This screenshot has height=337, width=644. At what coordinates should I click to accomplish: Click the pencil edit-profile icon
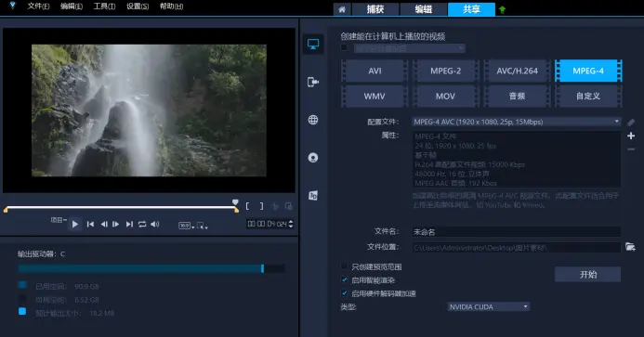tap(631, 123)
